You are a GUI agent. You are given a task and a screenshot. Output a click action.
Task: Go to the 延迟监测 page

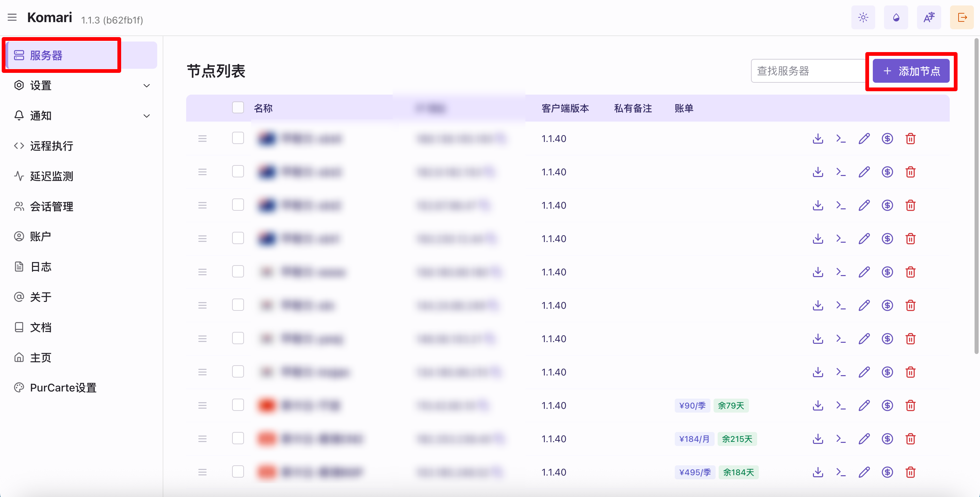coord(51,176)
